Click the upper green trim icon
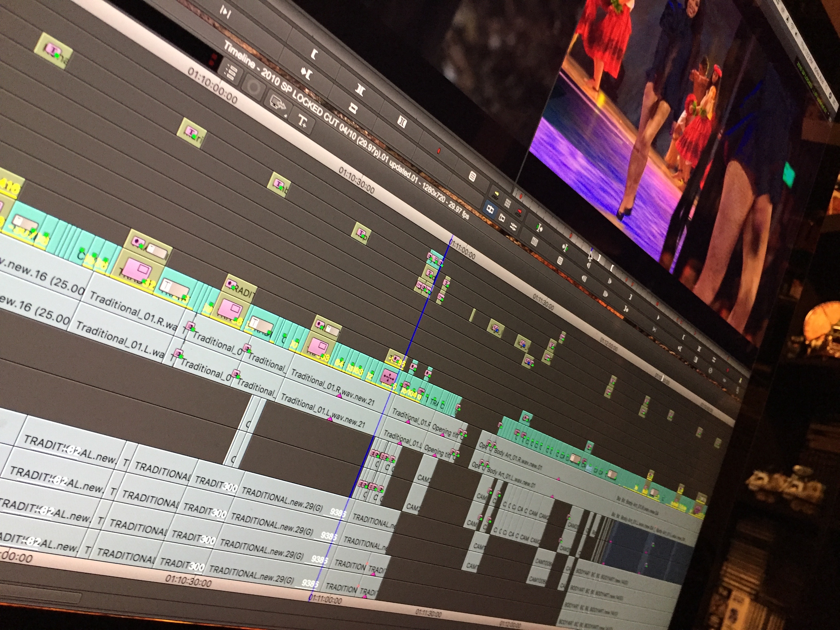This screenshot has width=840, height=630. [540, 228]
